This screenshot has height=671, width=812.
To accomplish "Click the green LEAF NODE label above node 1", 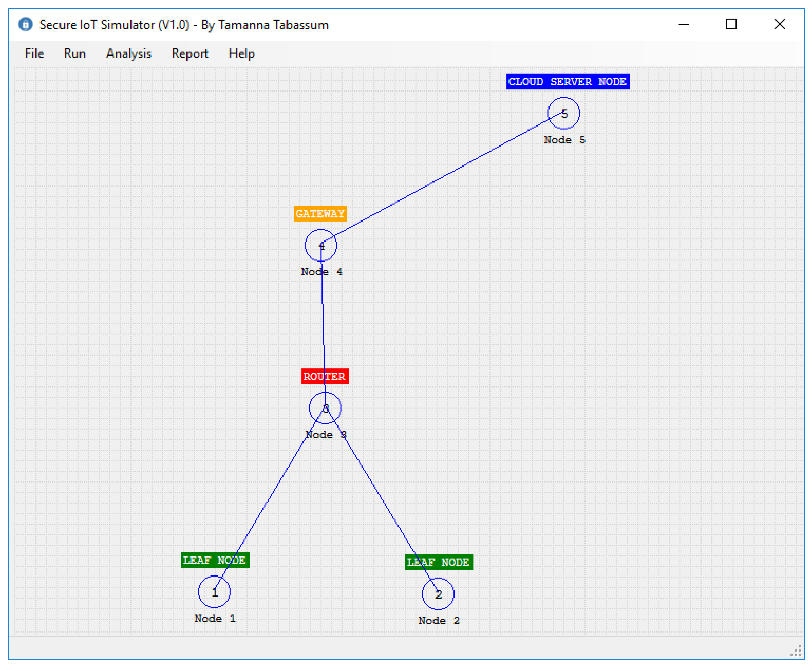I will tap(215, 560).
